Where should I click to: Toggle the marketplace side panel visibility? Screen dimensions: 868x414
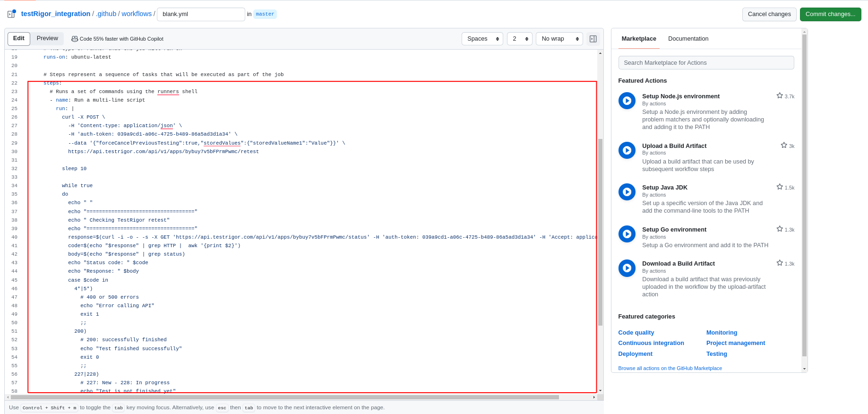pyautogui.click(x=593, y=39)
